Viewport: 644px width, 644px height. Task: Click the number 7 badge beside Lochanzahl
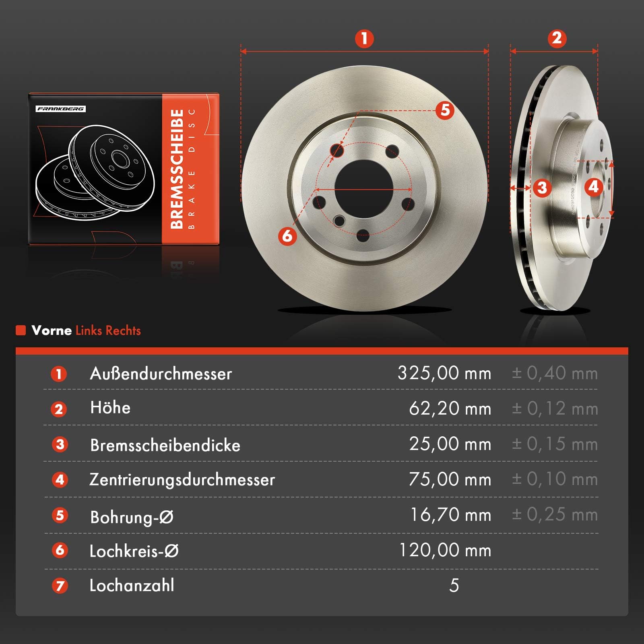(x=60, y=586)
